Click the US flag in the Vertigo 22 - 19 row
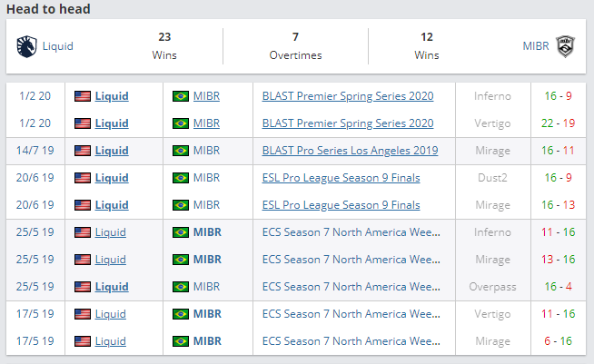The image size is (594, 364). click(x=83, y=123)
